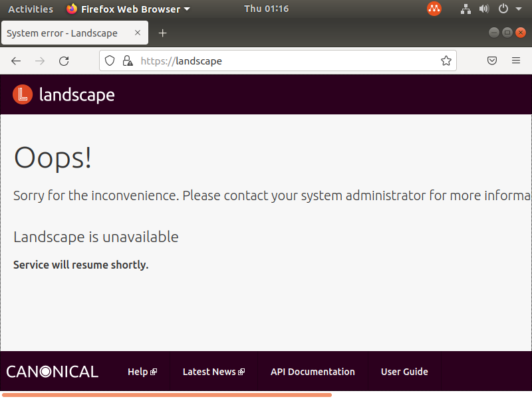Go back to the previous page
The height and width of the screenshot is (399, 532).
[16, 61]
